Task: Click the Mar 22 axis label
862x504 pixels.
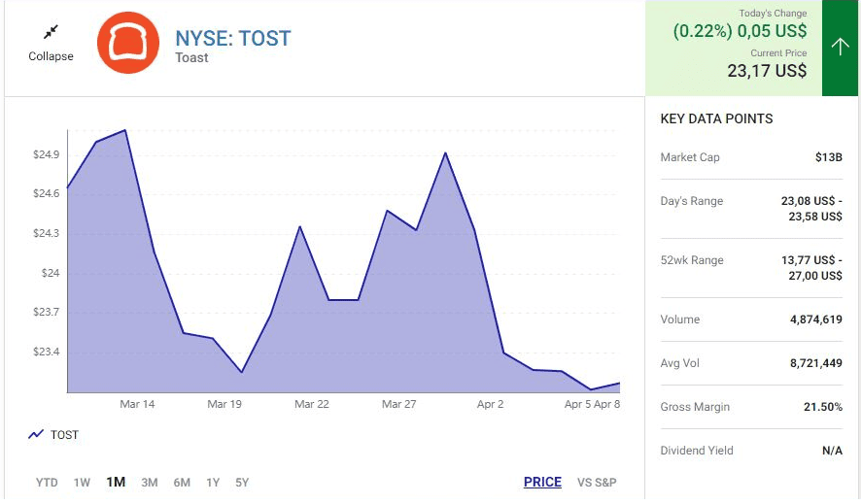Action: click(312, 404)
